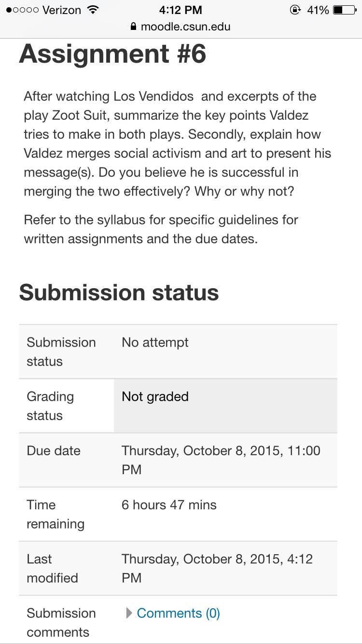The image size is (362, 644).
Task: Tap the Submission status heading
Action: click(119, 293)
